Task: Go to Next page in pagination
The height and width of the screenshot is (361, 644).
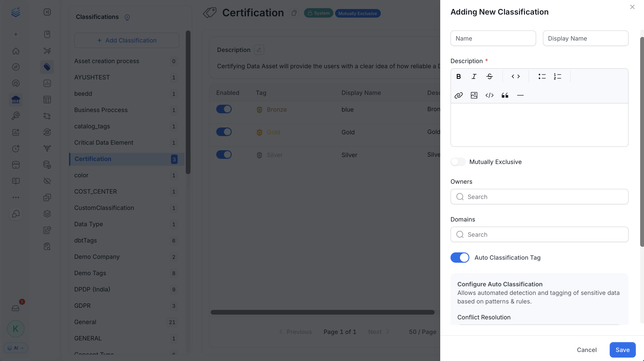Action: pyautogui.click(x=378, y=332)
